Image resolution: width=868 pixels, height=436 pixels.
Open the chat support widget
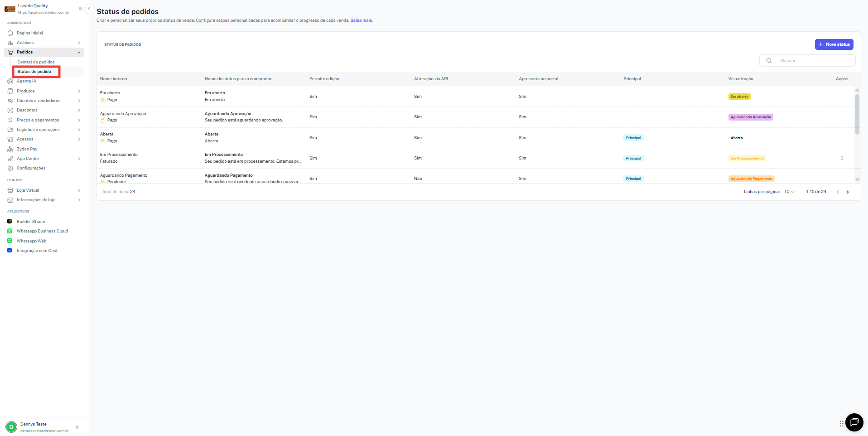(x=854, y=423)
